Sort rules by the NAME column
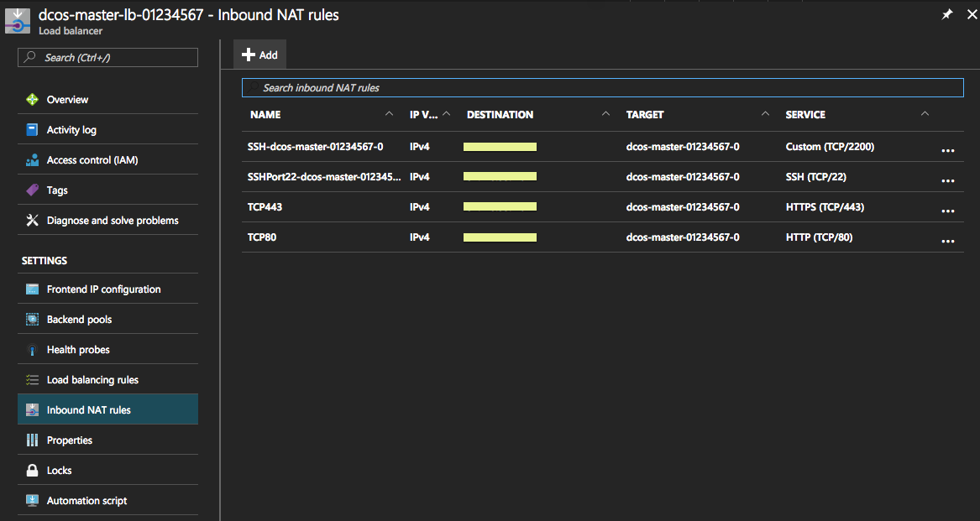980x521 pixels. click(265, 115)
